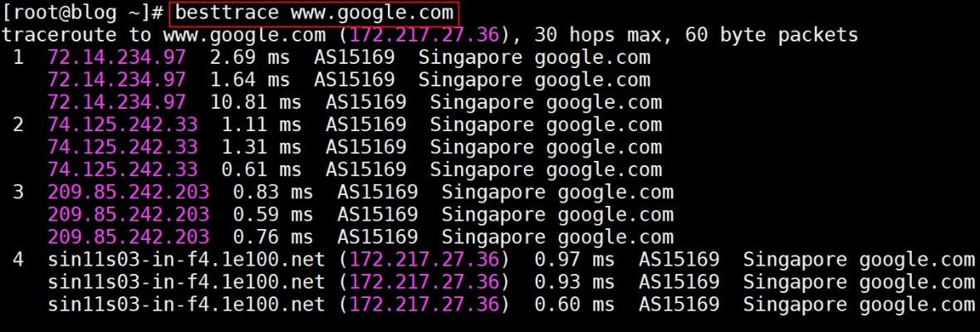Click 'Singapore' on the 1.31 ms row
This screenshot has width=980, height=332.
(x=482, y=147)
